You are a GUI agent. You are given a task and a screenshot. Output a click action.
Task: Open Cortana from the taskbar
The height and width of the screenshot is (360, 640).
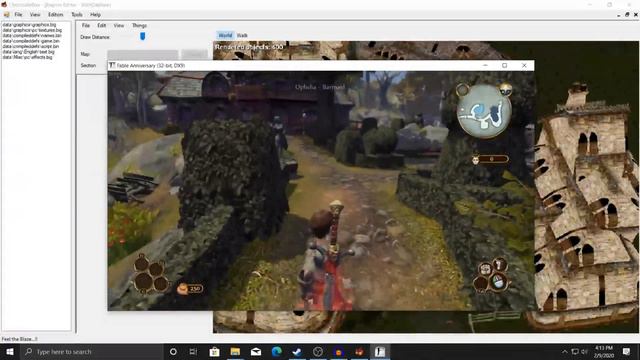click(173, 351)
